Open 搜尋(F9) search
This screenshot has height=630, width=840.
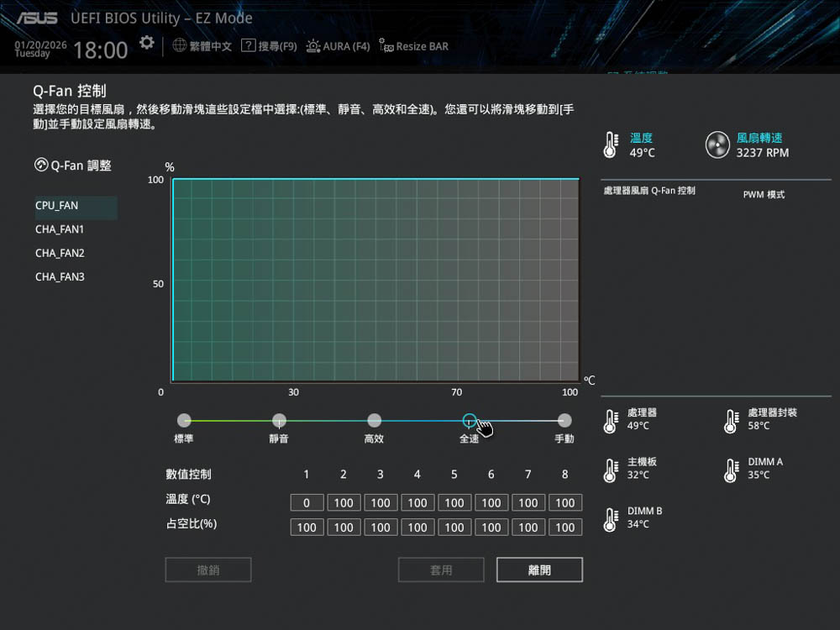(269, 46)
